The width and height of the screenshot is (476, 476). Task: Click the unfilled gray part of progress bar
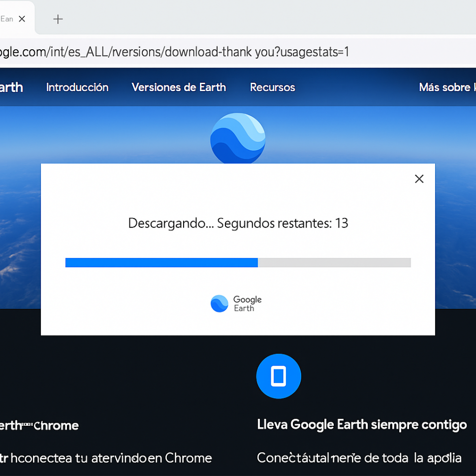pyautogui.click(x=334, y=262)
